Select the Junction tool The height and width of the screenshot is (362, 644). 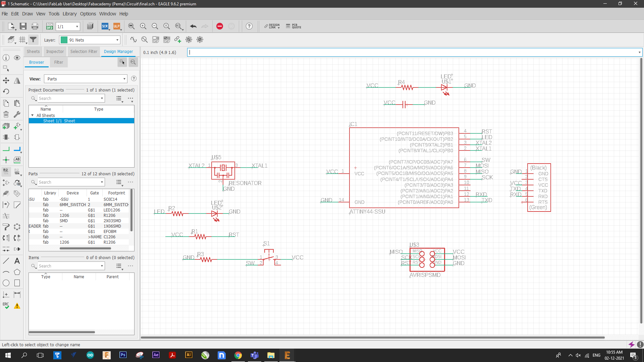(x=6, y=160)
